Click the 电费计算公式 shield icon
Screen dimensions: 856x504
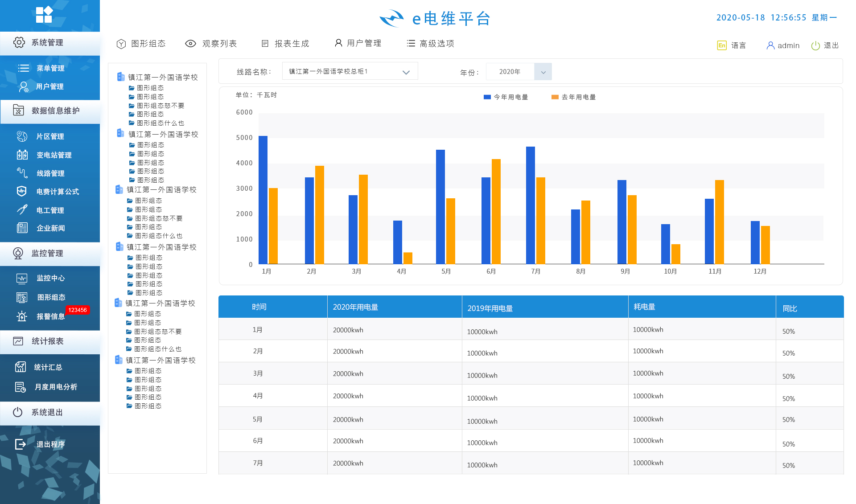[x=21, y=191]
